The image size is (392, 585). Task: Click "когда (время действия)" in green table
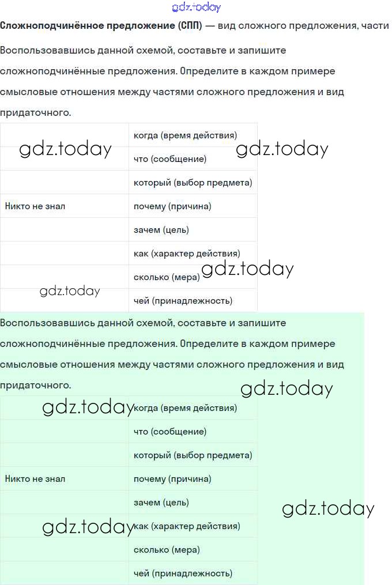pyautogui.click(x=185, y=408)
